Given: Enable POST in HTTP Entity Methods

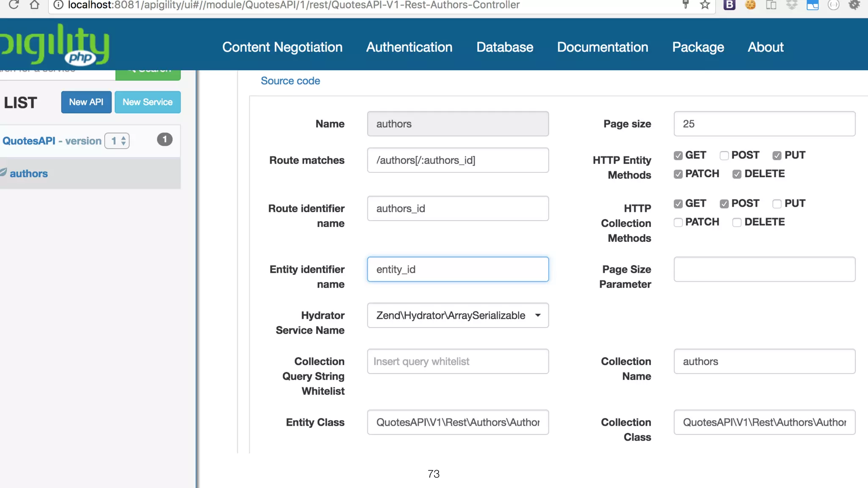Looking at the screenshot, I should (724, 155).
